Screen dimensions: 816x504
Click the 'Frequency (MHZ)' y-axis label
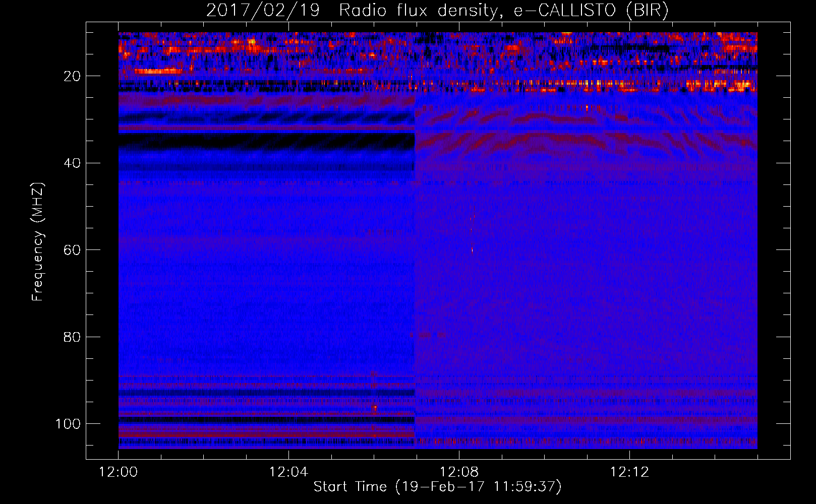tap(38, 242)
